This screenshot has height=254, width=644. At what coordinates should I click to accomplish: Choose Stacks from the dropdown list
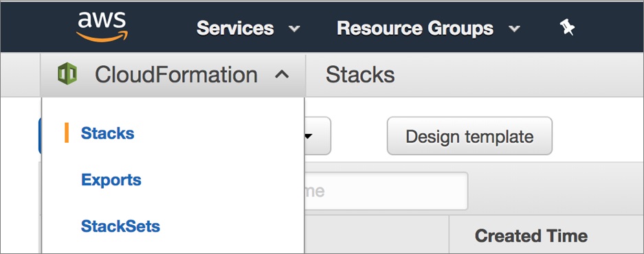pyautogui.click(x=108, y=133)
